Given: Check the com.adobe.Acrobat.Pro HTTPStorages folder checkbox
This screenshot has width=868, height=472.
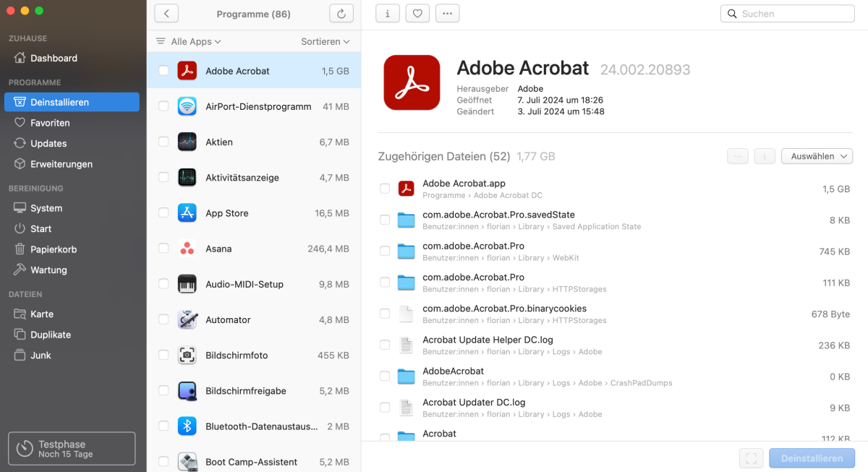Looking at the screenshot, I should click(385, 283).
